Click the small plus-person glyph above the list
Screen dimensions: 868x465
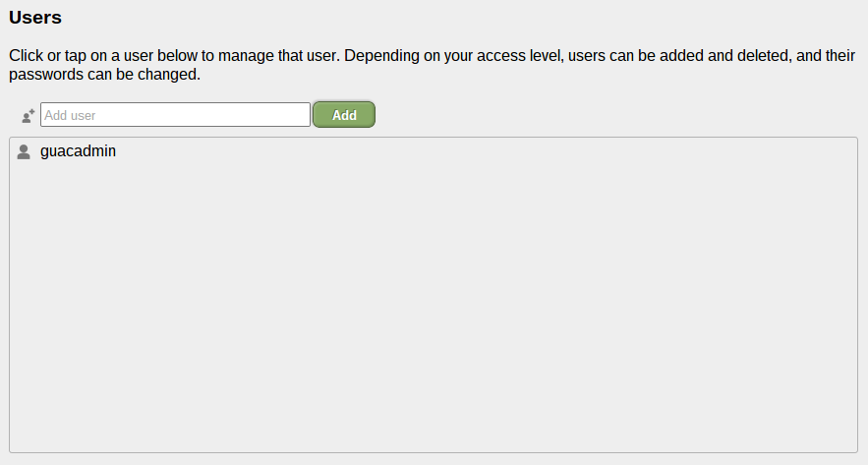tap(29, 116)
